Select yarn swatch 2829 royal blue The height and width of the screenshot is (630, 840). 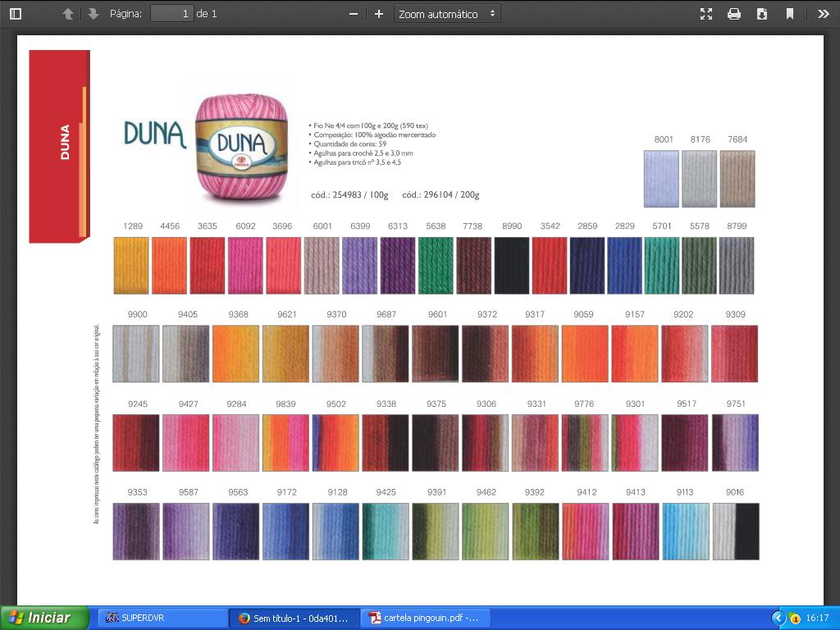(x=624, y=266)
